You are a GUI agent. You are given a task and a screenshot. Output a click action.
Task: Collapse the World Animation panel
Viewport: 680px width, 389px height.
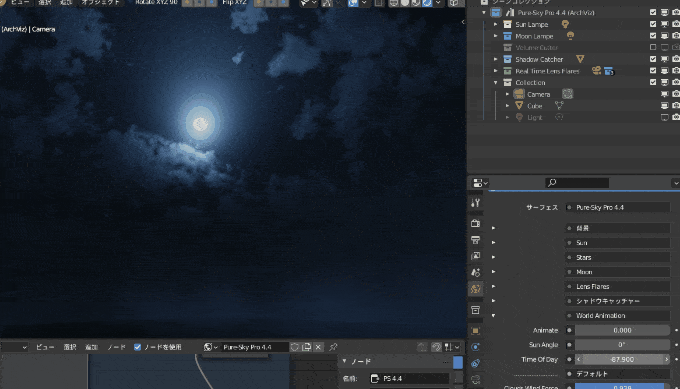[494, 316]
